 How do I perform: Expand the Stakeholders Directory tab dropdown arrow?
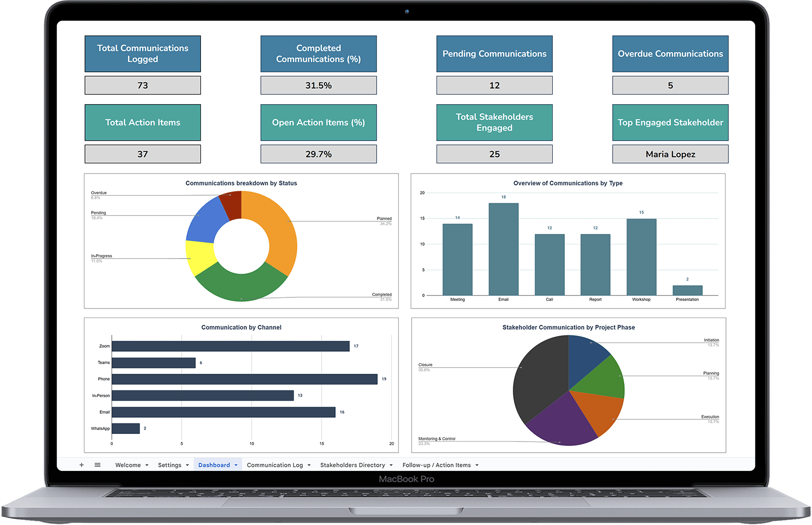coord(391,465)
